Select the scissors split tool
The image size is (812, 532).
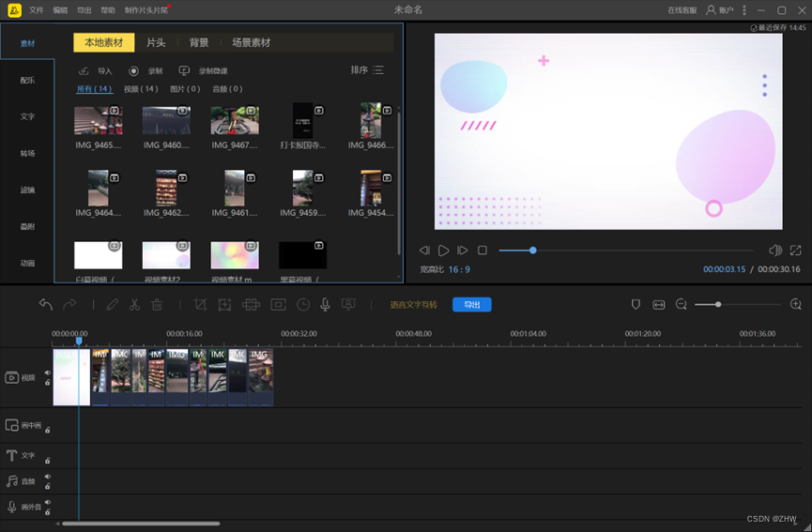coord(134,305)
